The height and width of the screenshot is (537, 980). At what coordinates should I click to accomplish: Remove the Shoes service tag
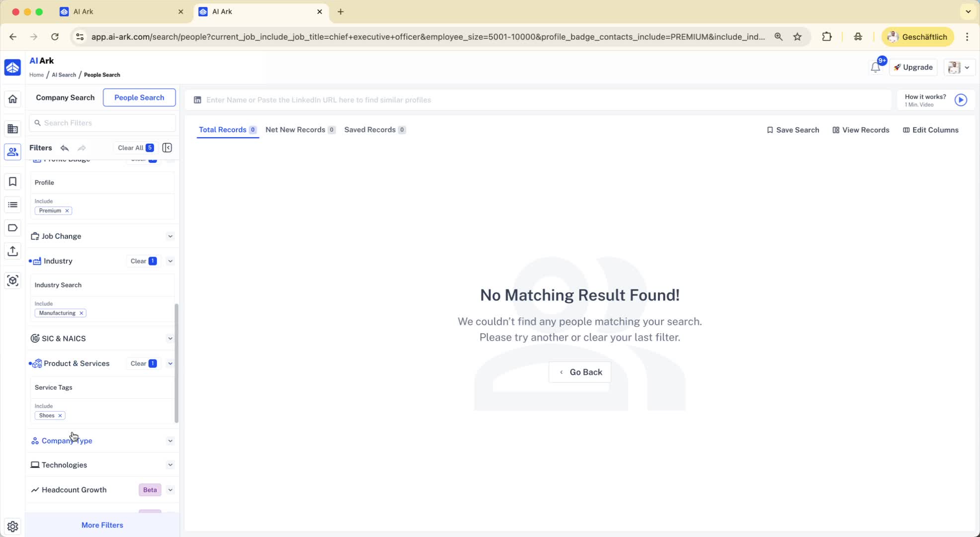(60, 416)
